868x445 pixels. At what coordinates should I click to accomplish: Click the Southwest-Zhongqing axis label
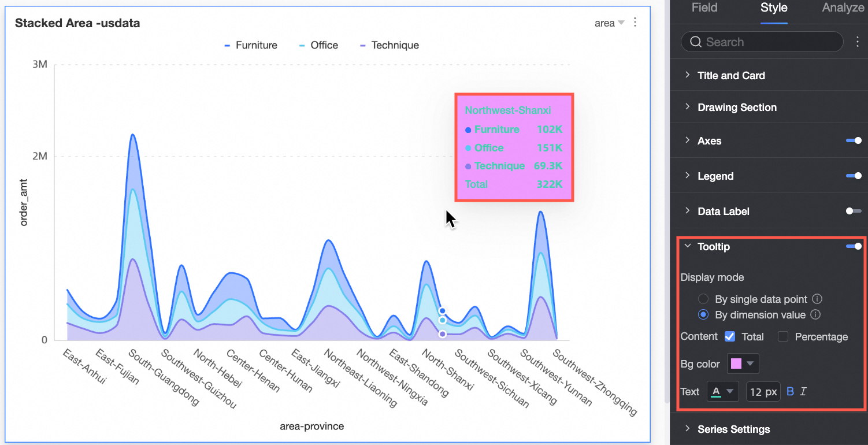click(x=595, y=382)
